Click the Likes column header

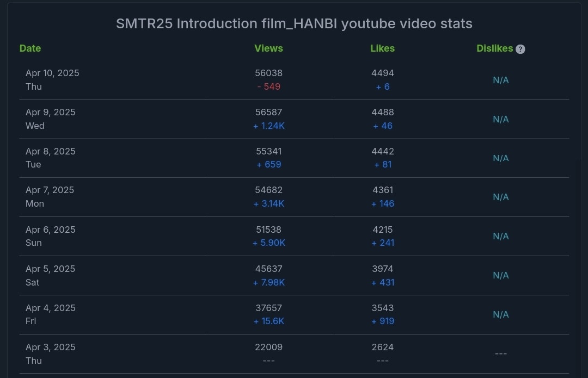click(x=383, y=48)
